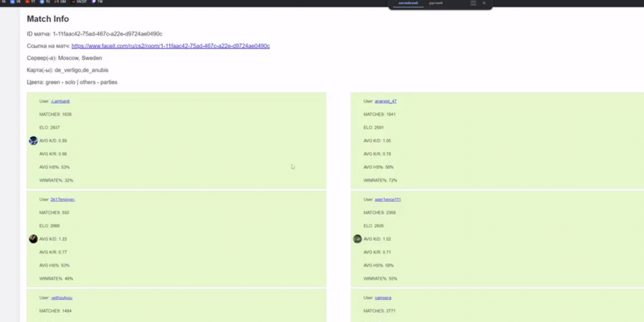Select 2k17enjoyer-'s WINRATE%: 49%
The width and height of the screenshot is (644, 322).
56,279
